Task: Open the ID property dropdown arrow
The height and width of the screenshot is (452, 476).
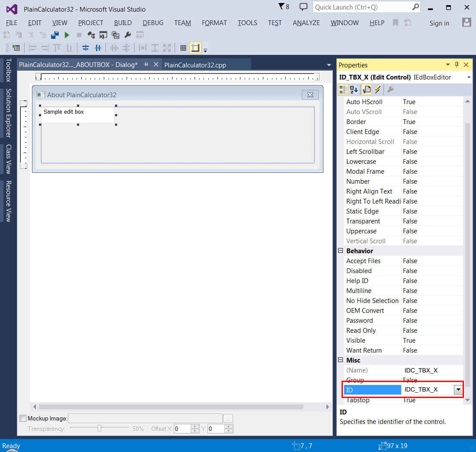Action: click(x=458, y=389)
